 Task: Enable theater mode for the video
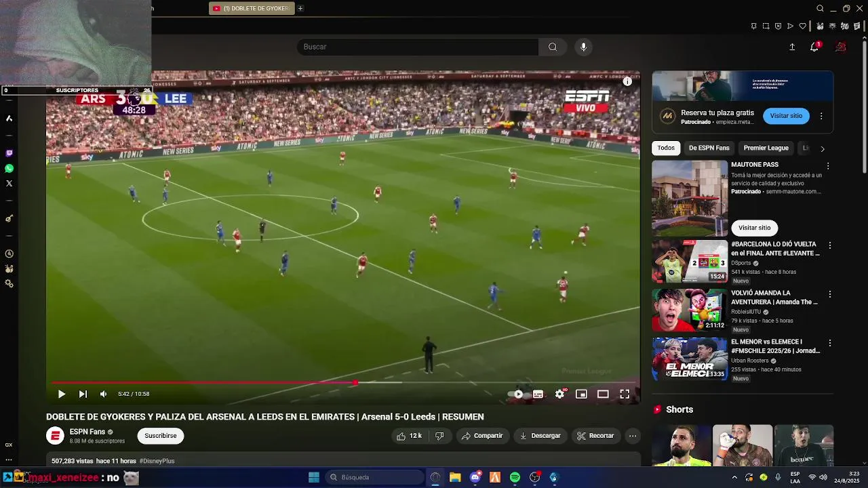[603, 394]
